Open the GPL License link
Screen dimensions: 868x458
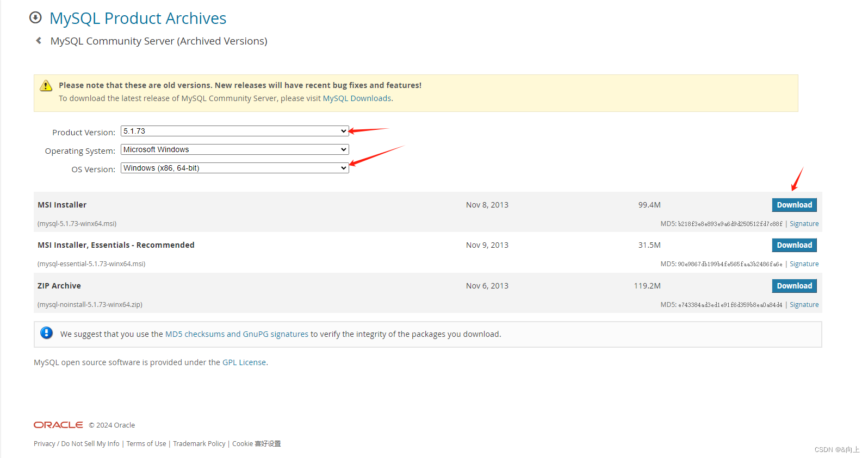pyautogui.click(x=244, y=362)
